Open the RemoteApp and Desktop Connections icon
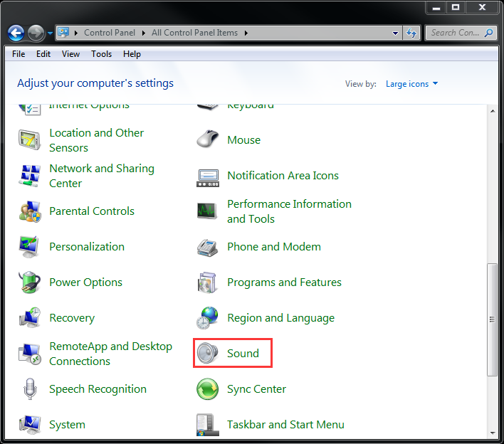 [30, 354]
